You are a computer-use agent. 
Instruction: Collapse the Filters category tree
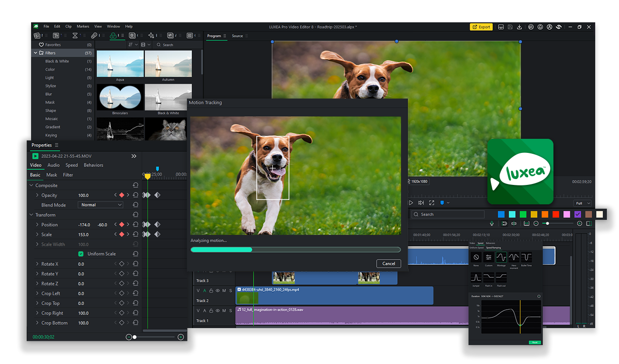pos(35,53)
